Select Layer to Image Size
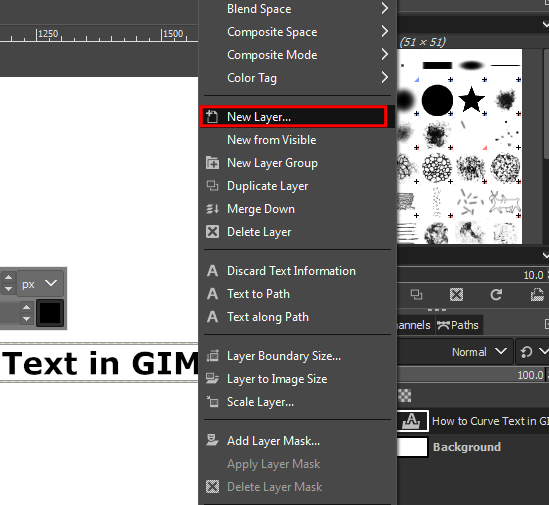 297,379
